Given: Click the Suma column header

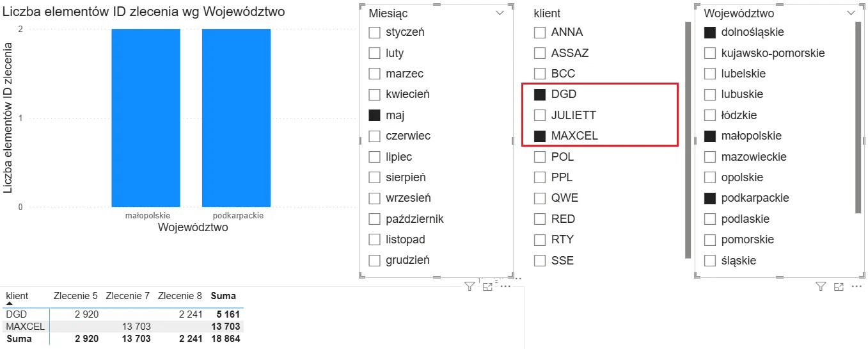Looking at the screenshot, I should pos(224,296).
